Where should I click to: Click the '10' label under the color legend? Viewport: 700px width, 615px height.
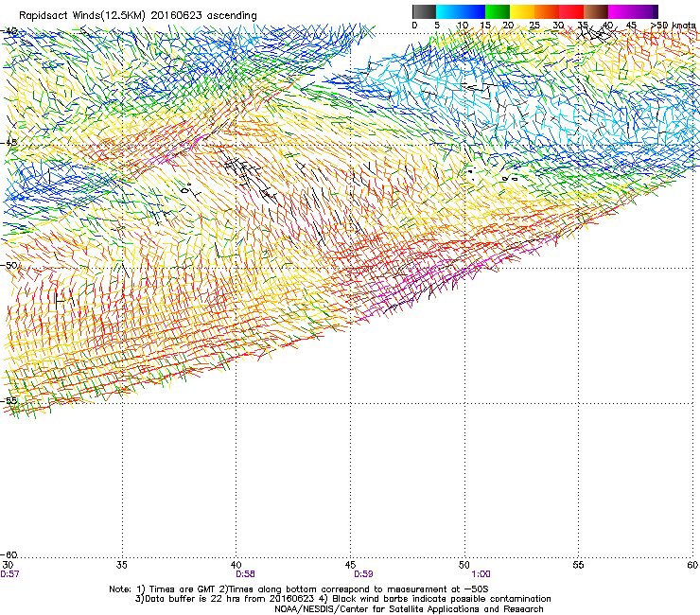pos(463,26)
